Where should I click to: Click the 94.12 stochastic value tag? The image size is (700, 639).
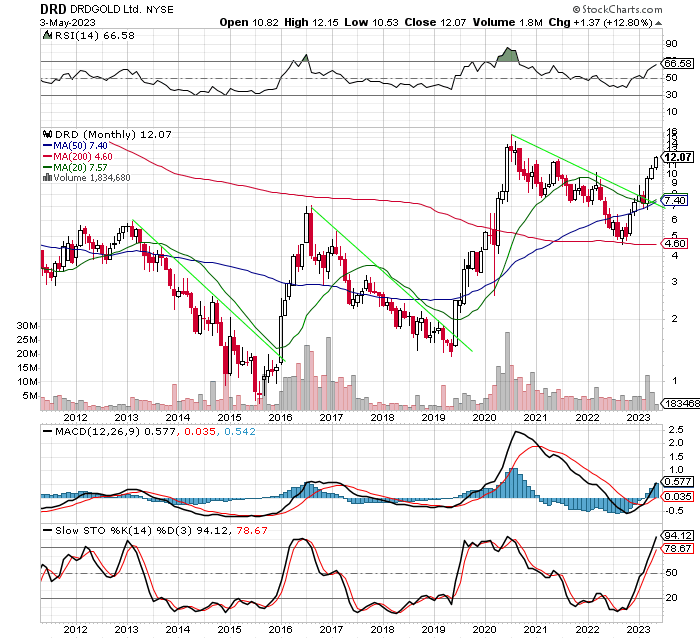pos(677,535)
